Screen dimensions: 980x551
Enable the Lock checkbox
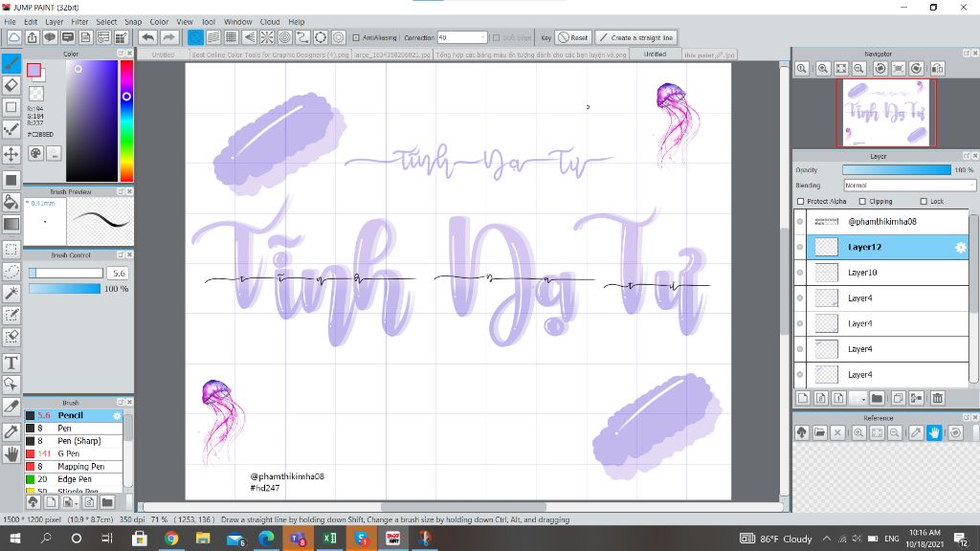(x=924, y=201)
